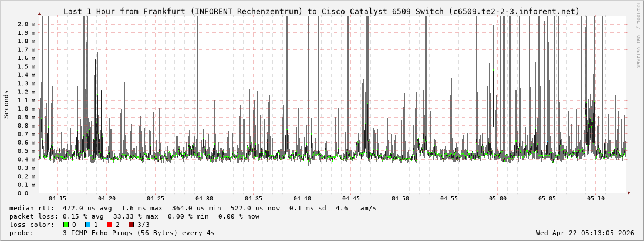Click the green loss color swatch for 0
This screenshot has width=644, height=241.
66,225
